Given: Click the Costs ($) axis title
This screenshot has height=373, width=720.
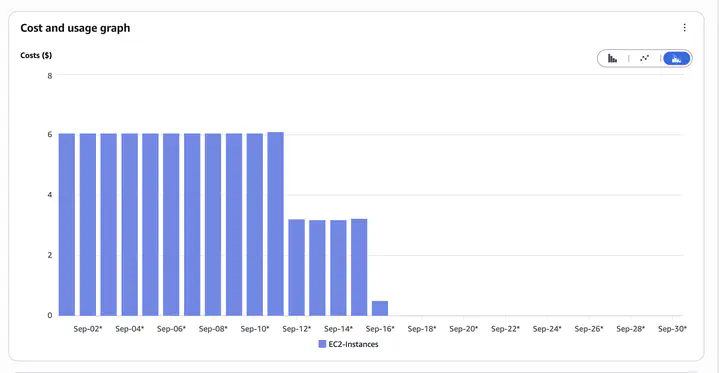Looking at the screenshot, I should point(36,56).
